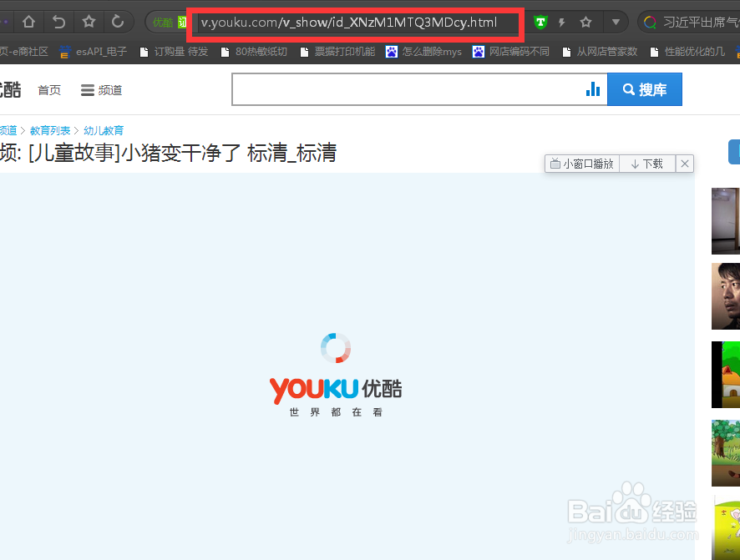The image size is (740, 560).
Task: Click the 教育列表 breadcrumb link
Action: (50, 130)
